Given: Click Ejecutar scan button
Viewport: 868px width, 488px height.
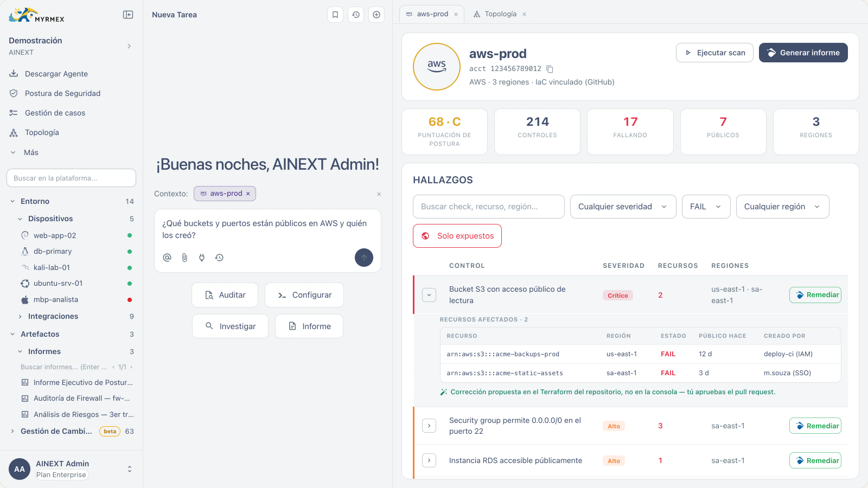Looking at the screenshot, I should tap(714, 53).
